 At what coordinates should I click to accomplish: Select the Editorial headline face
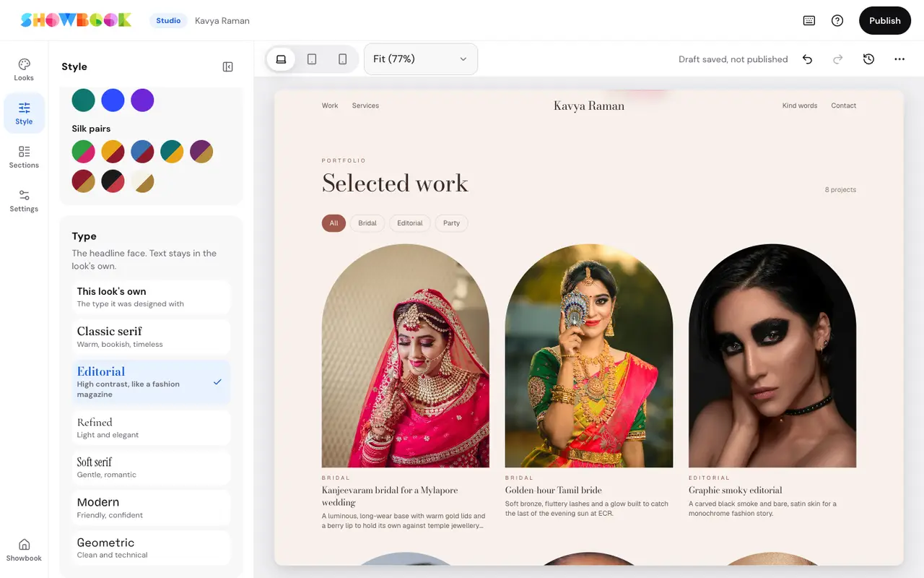pos(151,382)
